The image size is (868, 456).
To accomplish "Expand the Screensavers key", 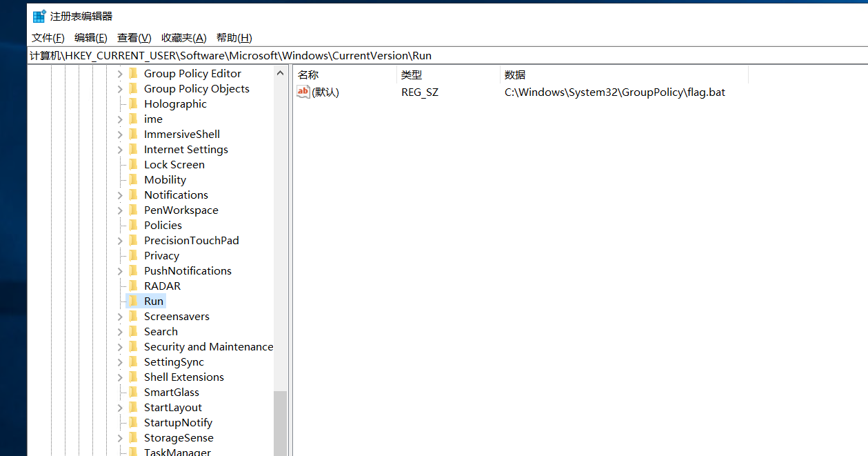I will (x=120, y=317).
